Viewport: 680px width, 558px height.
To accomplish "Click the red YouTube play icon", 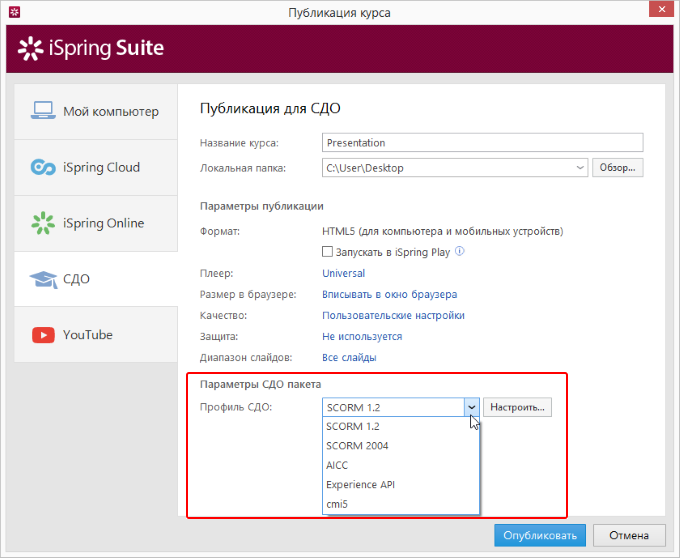I will [x=43, y=335].
